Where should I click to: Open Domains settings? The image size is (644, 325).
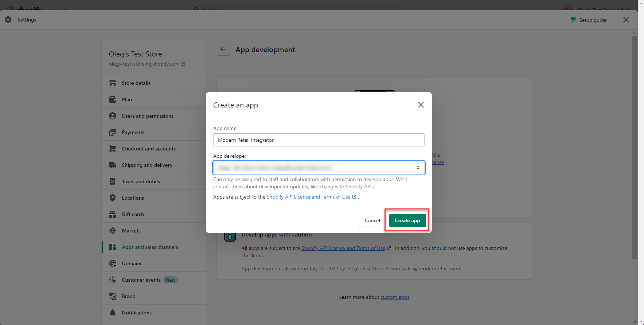(x=154, y=263)
